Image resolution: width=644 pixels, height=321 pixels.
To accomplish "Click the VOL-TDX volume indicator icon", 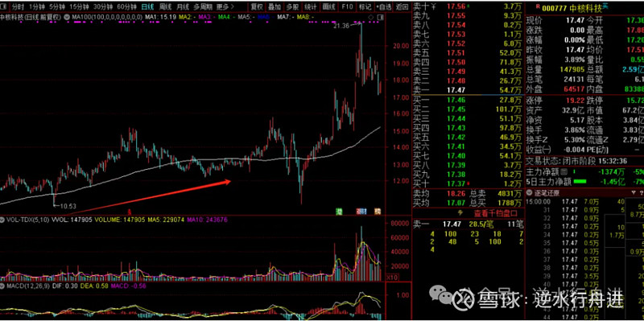I will [x=2, y=220].
